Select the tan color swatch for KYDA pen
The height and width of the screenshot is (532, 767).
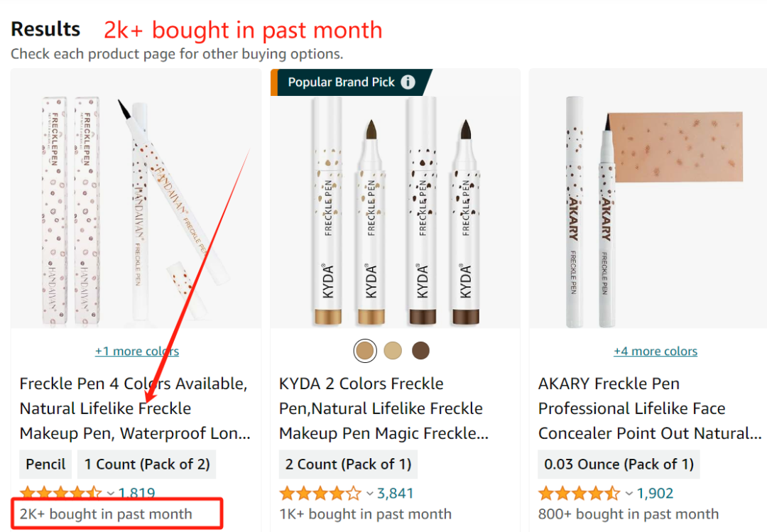click(365, 350)
